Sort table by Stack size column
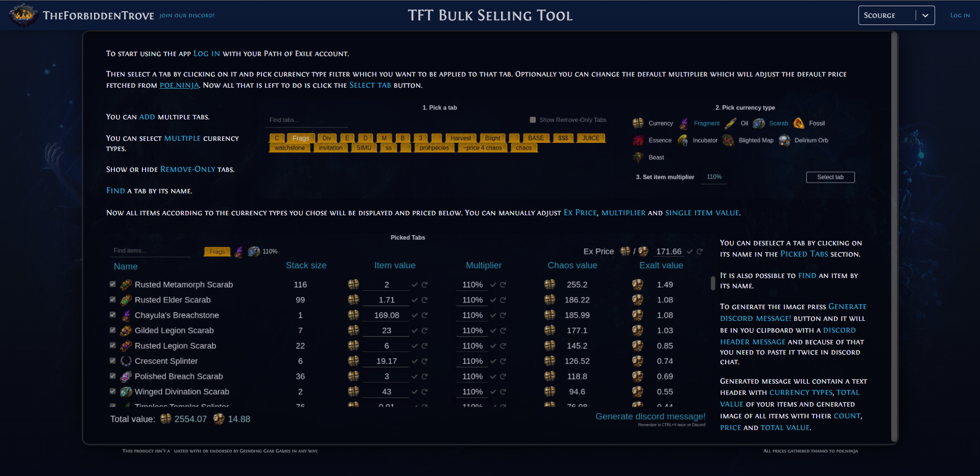 [306, 265]
